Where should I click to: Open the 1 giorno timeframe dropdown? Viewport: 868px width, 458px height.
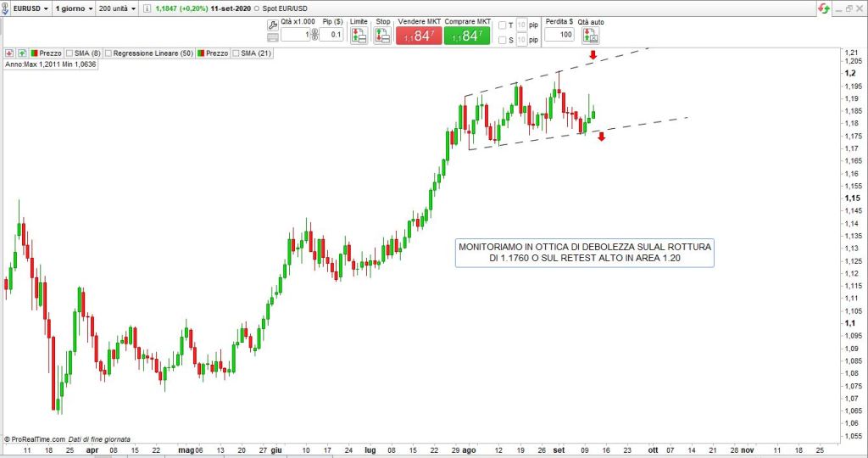click(74, 8)
